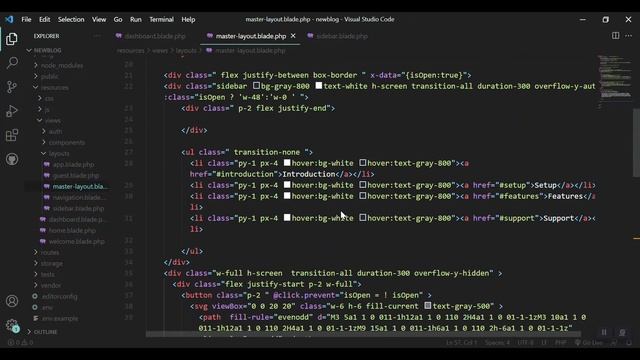
Task: Click the VS Code logo icon
Action: [x=9, y=19]
